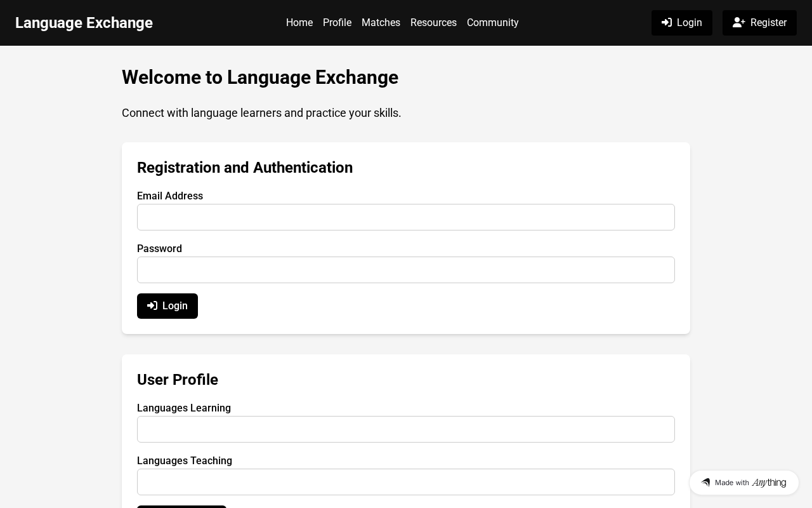Visit the Community nav link
Image resolution: width=812 pixels, height=508 pixels.
tap(492, 23)
